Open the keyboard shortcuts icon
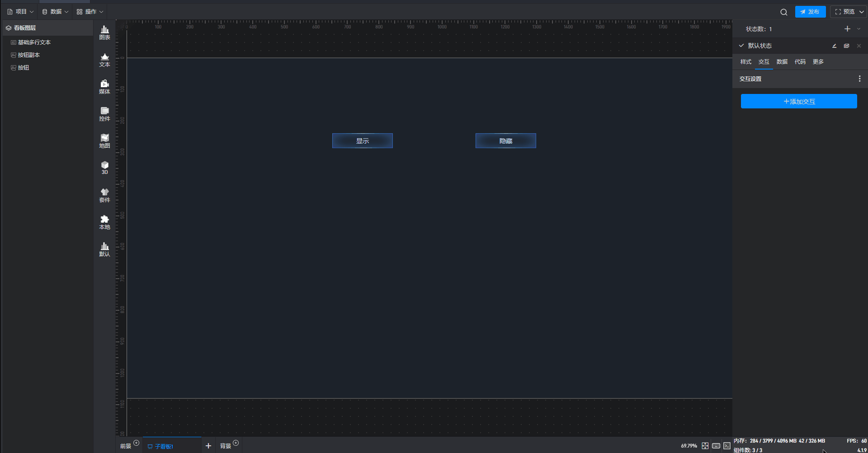The image size is (868, 453). 716,446
